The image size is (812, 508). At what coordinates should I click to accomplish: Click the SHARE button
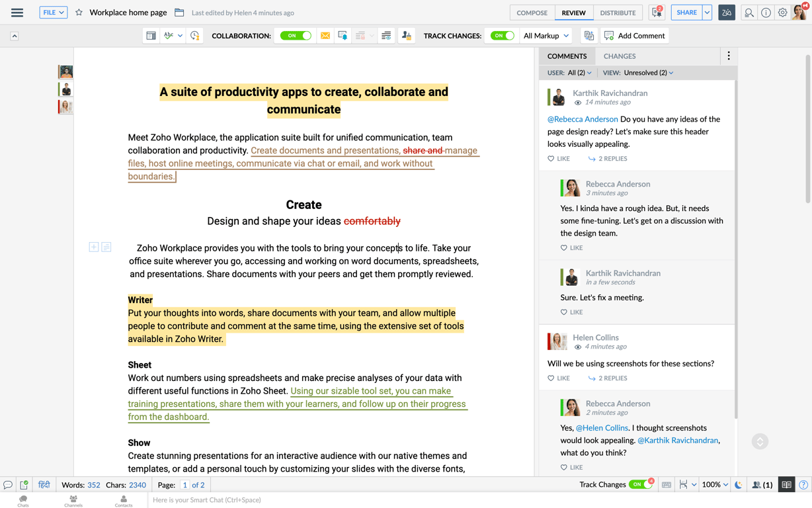click(686, 13)
